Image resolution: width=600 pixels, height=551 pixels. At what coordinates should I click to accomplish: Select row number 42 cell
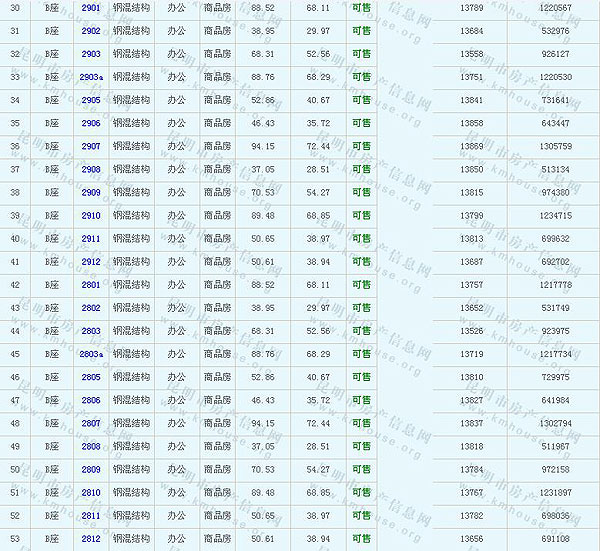coord(14,285)
